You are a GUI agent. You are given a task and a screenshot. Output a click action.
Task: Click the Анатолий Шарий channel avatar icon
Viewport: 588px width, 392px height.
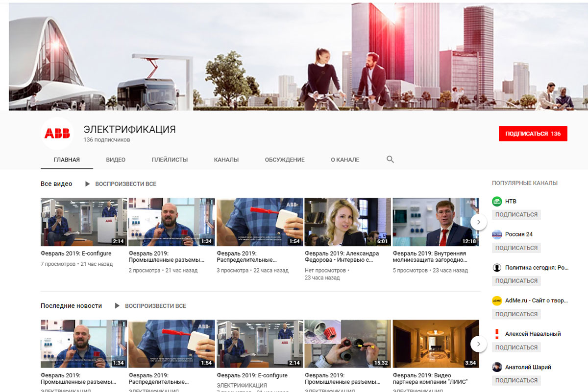497,367
